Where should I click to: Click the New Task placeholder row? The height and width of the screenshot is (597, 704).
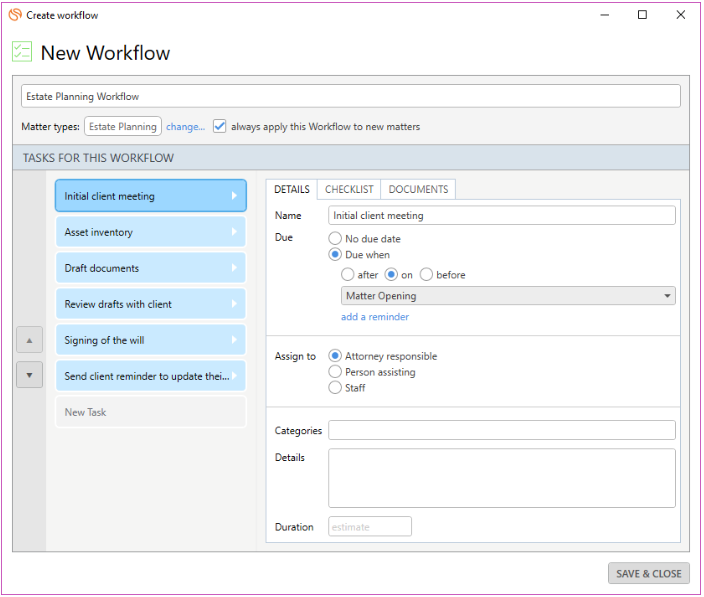click(151, 412)
